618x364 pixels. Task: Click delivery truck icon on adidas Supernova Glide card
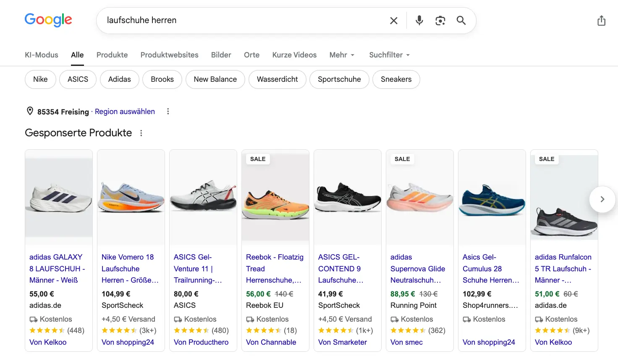(395, 319)
